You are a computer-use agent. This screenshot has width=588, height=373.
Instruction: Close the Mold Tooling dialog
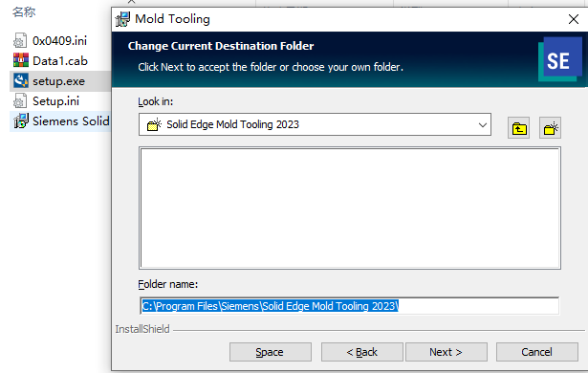click(573, 19)
